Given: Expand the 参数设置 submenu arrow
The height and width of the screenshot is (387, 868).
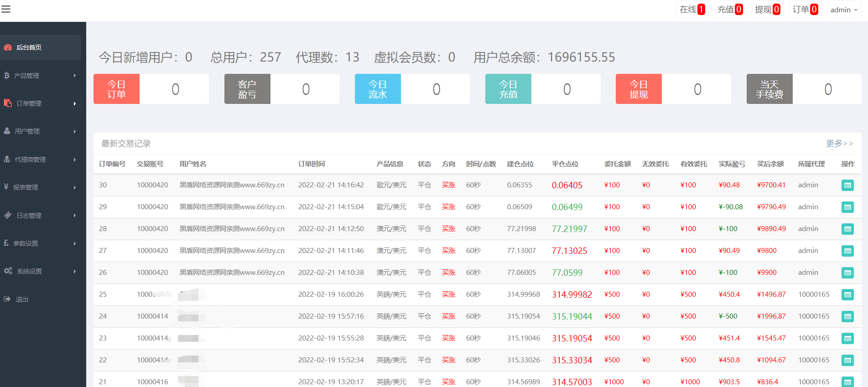Looking at the screenshot, I should tap(75, 243).
